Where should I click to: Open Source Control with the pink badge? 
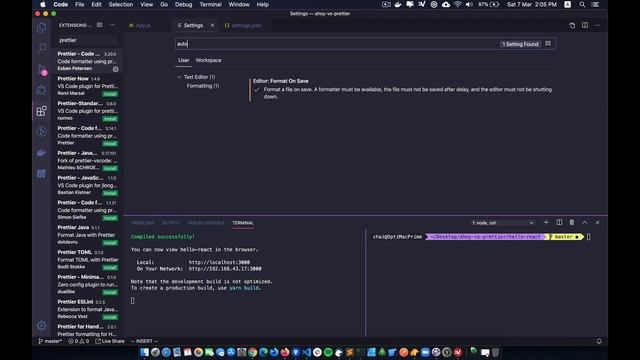click(x=42, y=69)
